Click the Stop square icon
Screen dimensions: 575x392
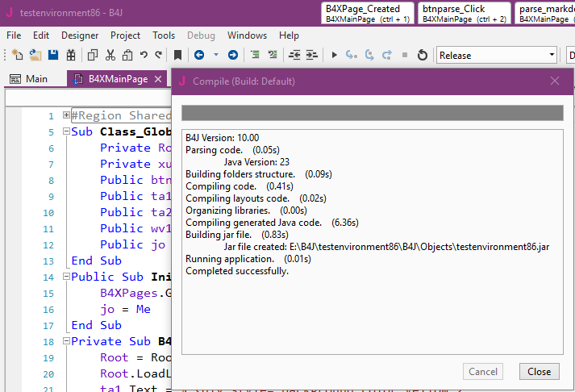point(405,55)
